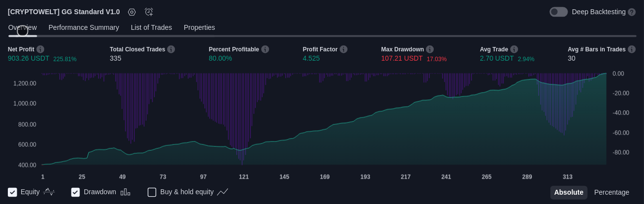Click Profit Factor info icon
Viewport: 644px width, 204px height.
[x=344, y=49]
